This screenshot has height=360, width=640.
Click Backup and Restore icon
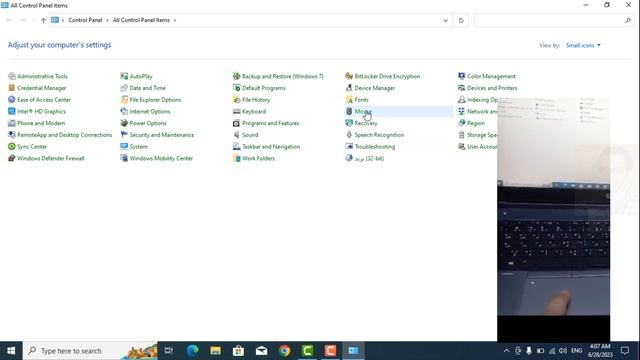pyautogui.click(x=236, y=76)
